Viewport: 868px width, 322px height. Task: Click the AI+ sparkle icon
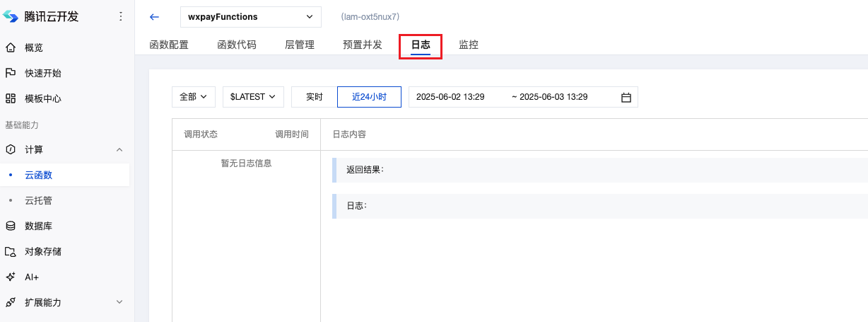tap(11, 277)
